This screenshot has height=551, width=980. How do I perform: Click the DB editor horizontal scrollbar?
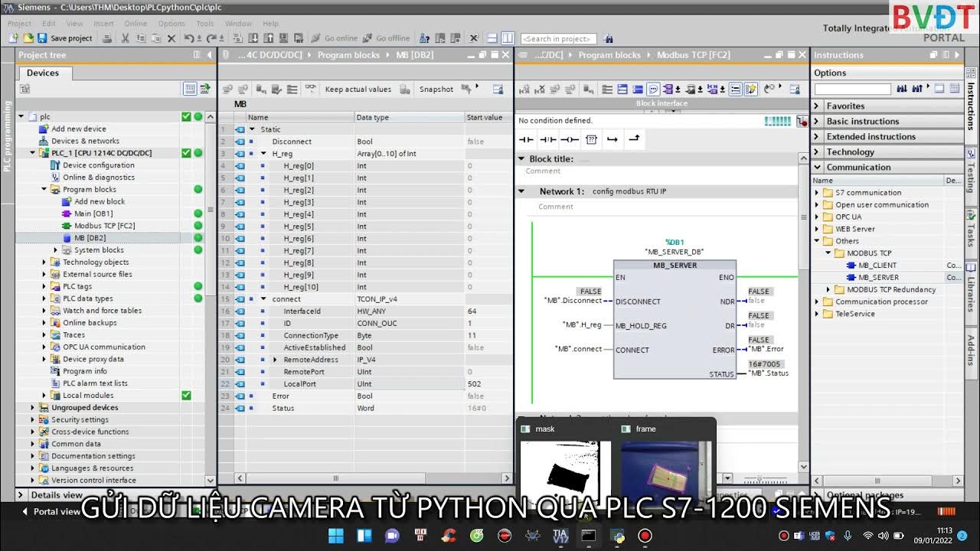[x=335, y=478]
